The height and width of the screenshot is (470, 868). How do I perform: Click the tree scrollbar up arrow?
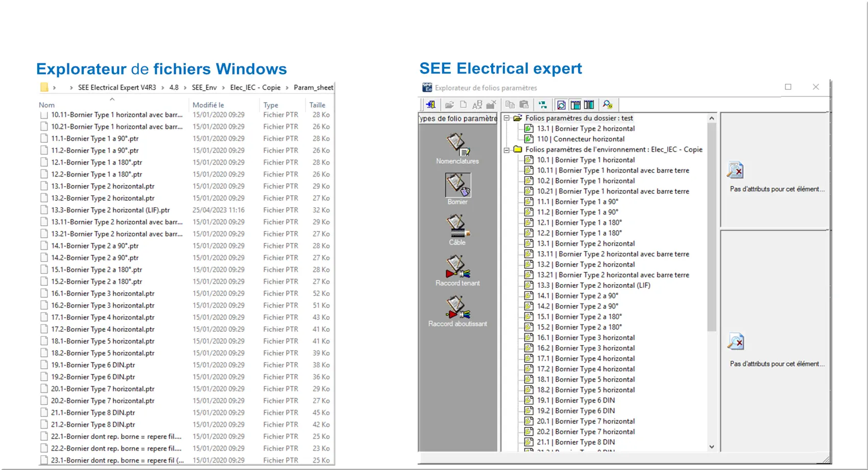coord(712,118)
